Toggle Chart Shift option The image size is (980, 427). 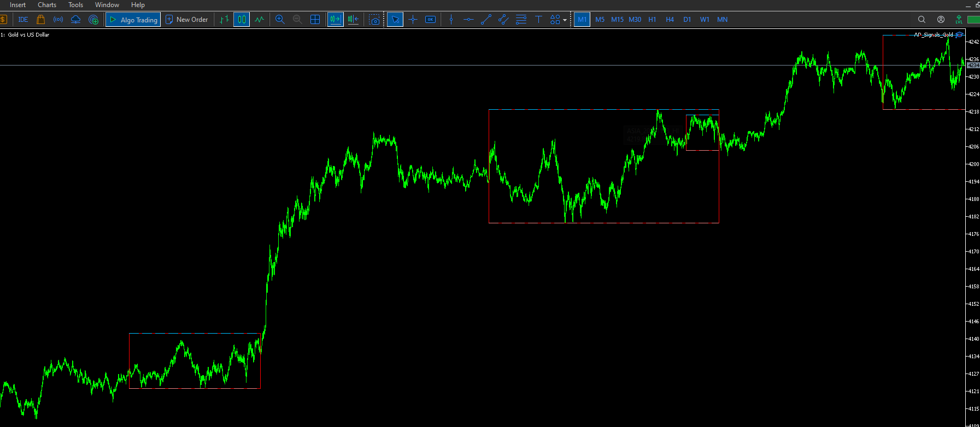pyautogui.click(x=353, y=20)
